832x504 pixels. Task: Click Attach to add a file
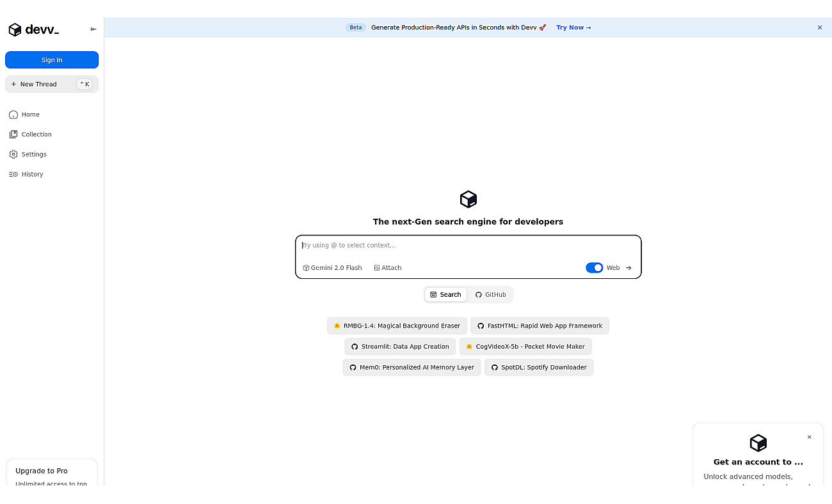coord(388,268)
